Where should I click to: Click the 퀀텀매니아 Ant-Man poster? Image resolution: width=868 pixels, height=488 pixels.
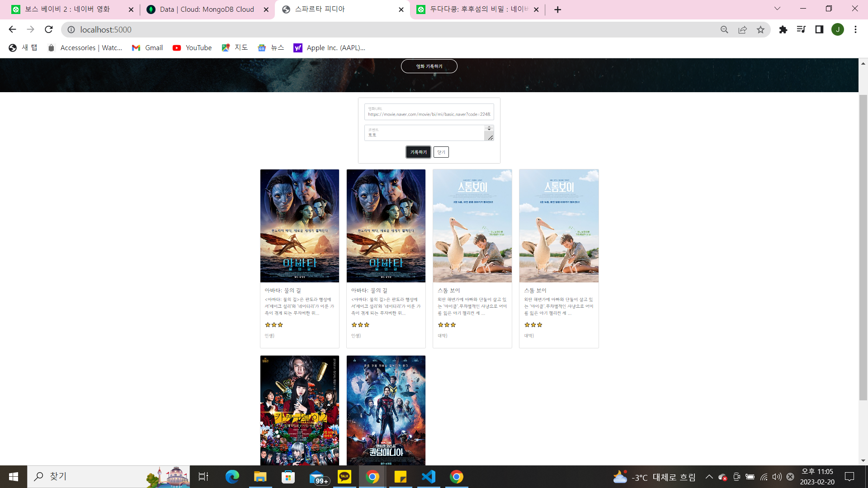point(386,410)
